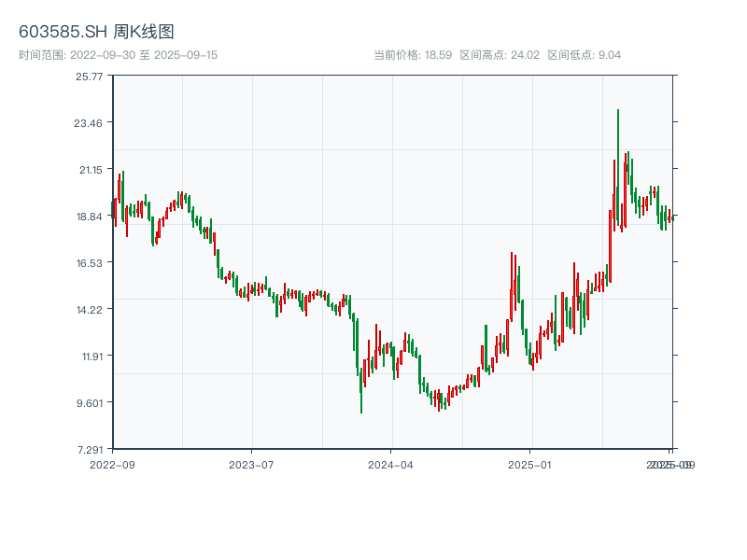Click the 当前价格 18.59 label
The height and width of the screenshot is (560, 747).
pos(413,55)
